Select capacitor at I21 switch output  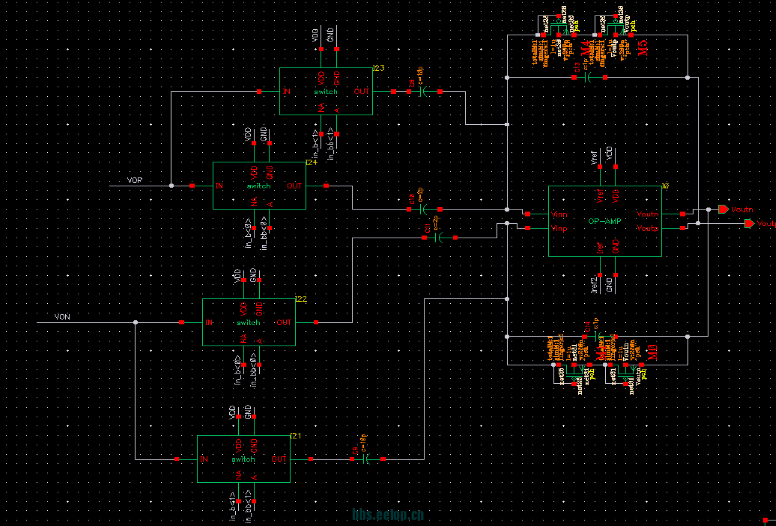[x=368, y=459]
